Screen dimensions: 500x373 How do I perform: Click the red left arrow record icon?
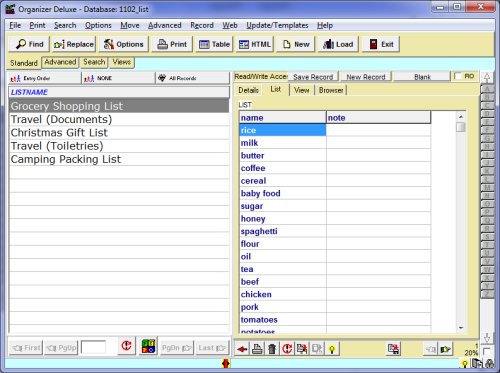[242, 349]
